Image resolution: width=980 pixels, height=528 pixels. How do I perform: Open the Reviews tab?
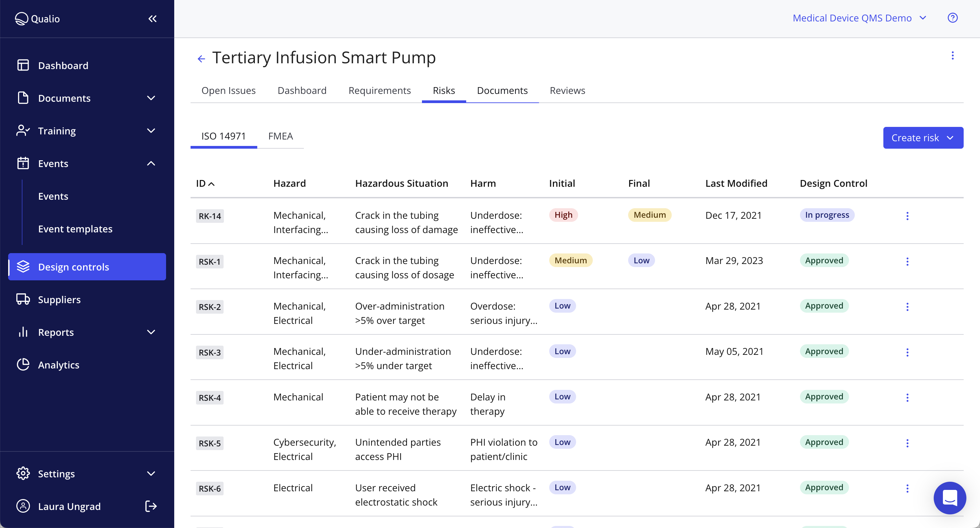pyautogui.click(x=567, y=90)
